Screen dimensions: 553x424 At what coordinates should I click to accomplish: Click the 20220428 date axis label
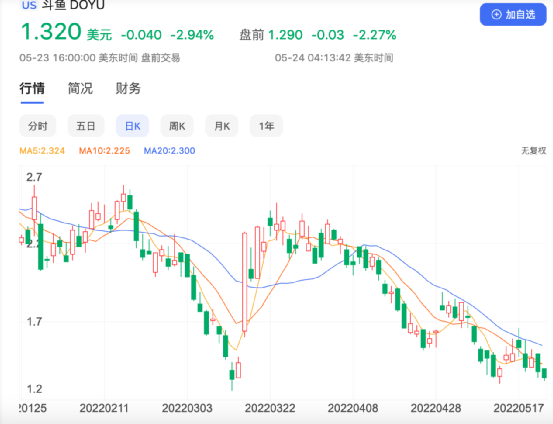tap(436, 408)
